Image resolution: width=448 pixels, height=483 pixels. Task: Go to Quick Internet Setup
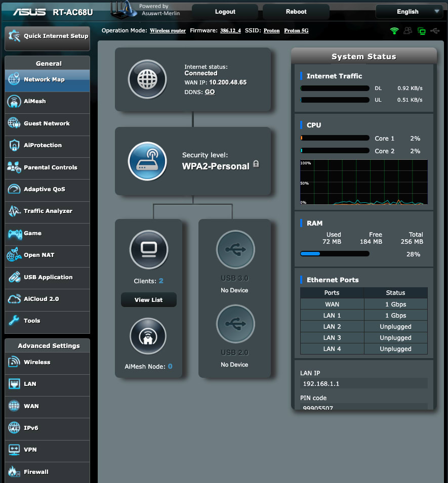(x=47, y=37)
